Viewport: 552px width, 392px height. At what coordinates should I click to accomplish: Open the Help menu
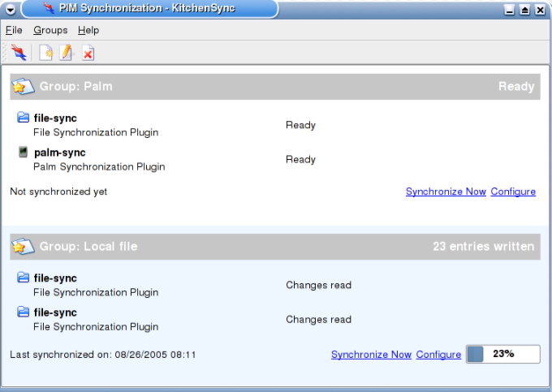88,30
